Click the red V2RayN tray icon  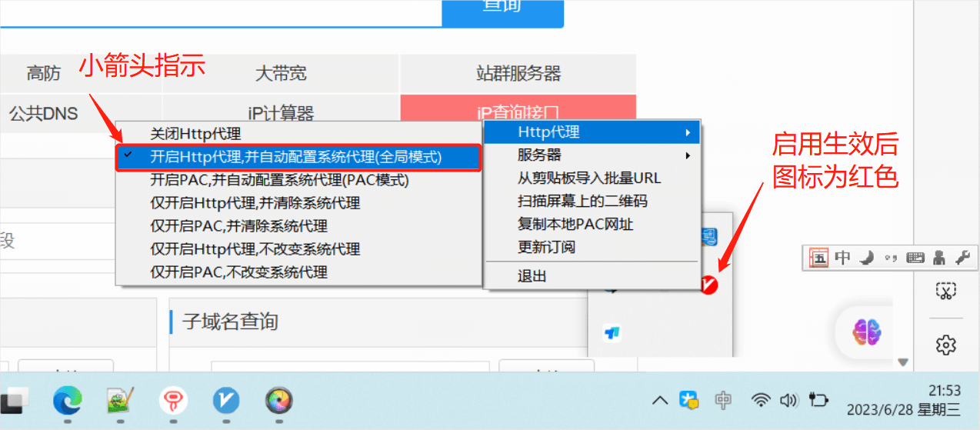point(708,285)
